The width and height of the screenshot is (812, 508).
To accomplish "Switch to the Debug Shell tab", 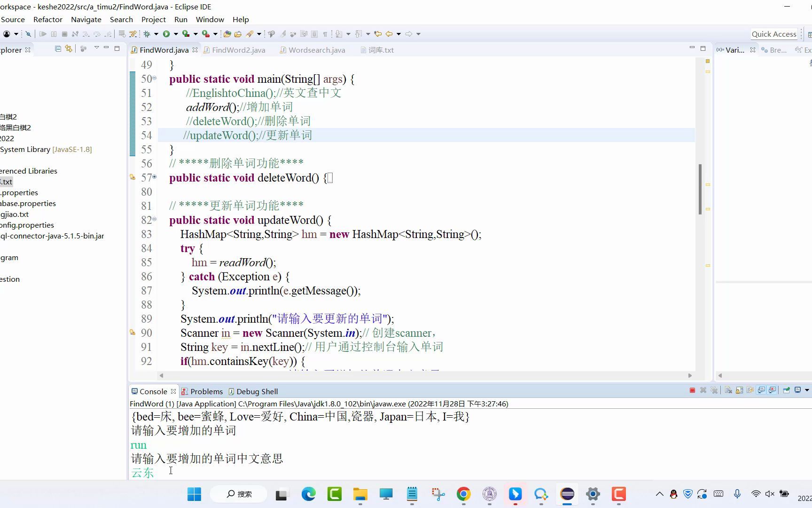I will point(253,391).
